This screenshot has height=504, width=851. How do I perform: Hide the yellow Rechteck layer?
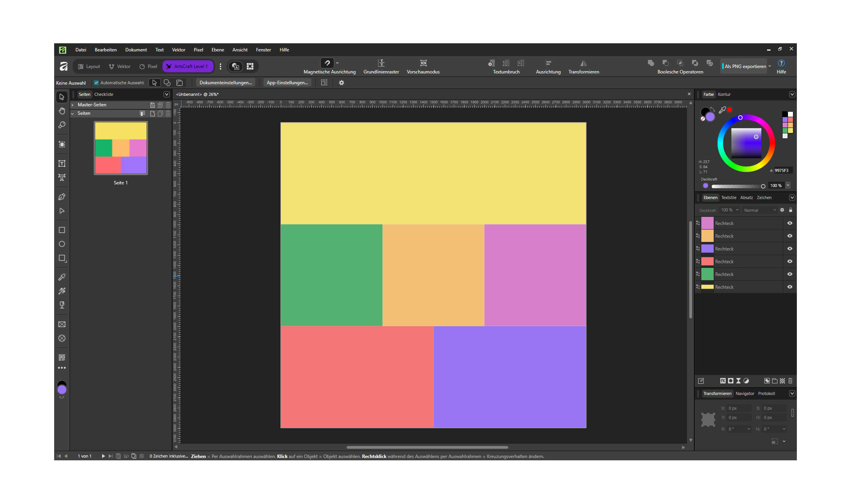[x=790, y=287]
